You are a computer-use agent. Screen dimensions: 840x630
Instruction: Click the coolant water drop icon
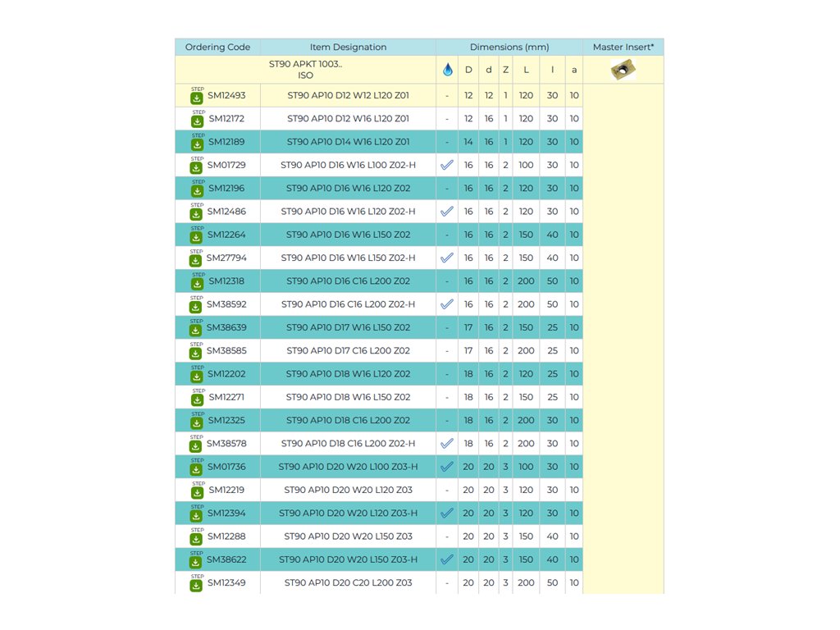(x=447, y=70)
